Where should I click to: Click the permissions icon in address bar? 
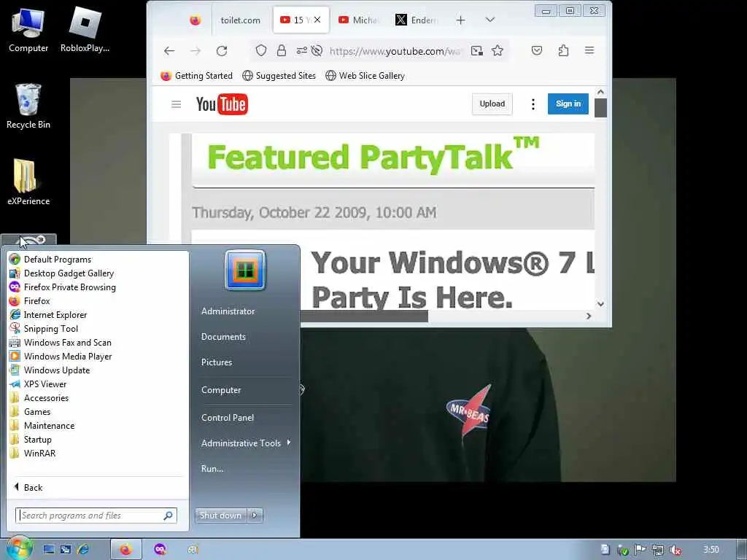[x=301, y=50]
